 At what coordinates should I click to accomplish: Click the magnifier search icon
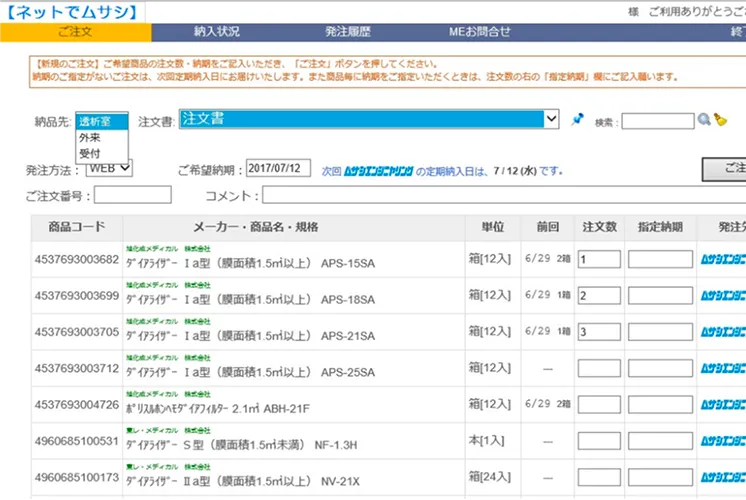tap(704, 119)
